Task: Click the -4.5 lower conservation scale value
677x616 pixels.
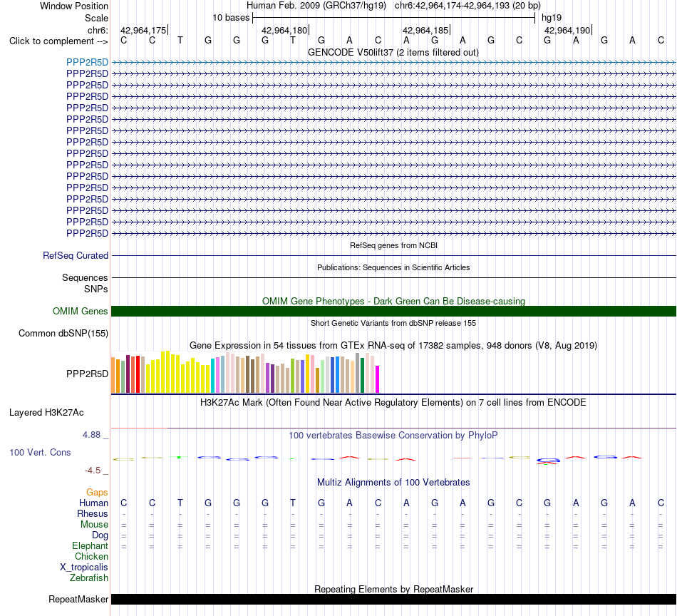Action: point(93,471)
